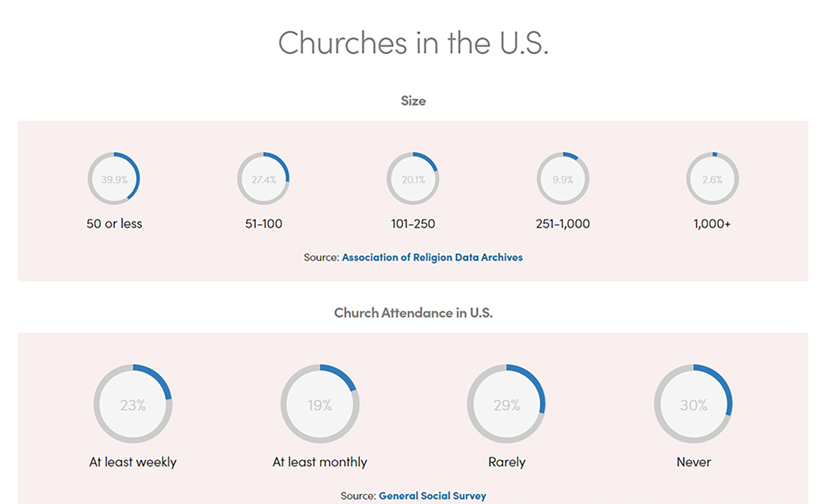Image resolution: width=822 pixels, height=504 pixels.
Task: Open the Association of Religion Data Archives link
Action: [x=432, y=257]
